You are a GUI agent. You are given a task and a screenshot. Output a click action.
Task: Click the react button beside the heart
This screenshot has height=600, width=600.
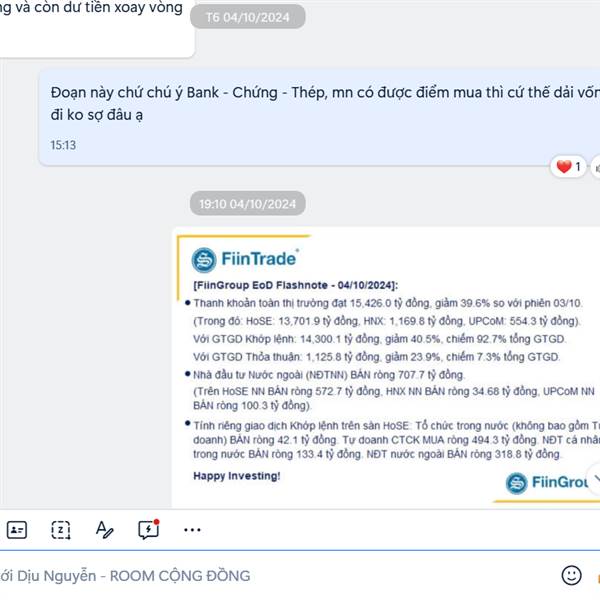coord(596,167)
